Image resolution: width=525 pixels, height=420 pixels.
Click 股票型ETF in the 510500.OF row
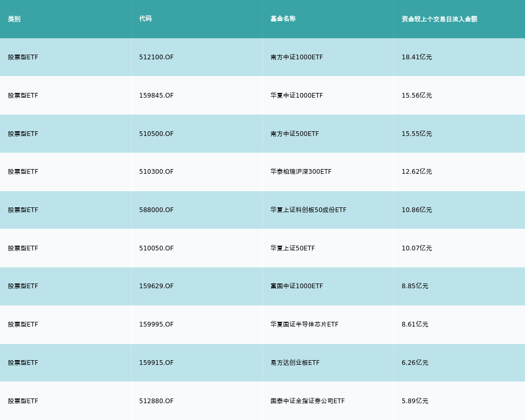(x=23, y=134)
